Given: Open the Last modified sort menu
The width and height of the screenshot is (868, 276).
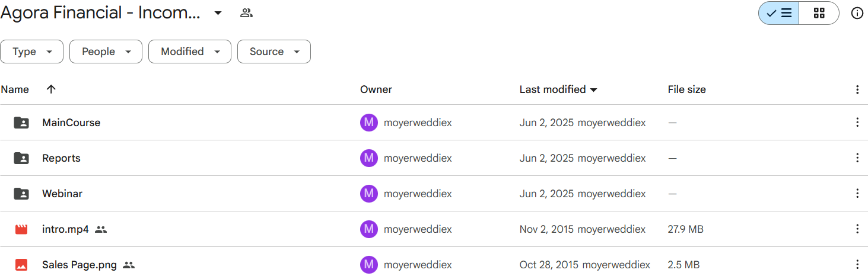Looking at the screenshot, I should tap(558, 89).
